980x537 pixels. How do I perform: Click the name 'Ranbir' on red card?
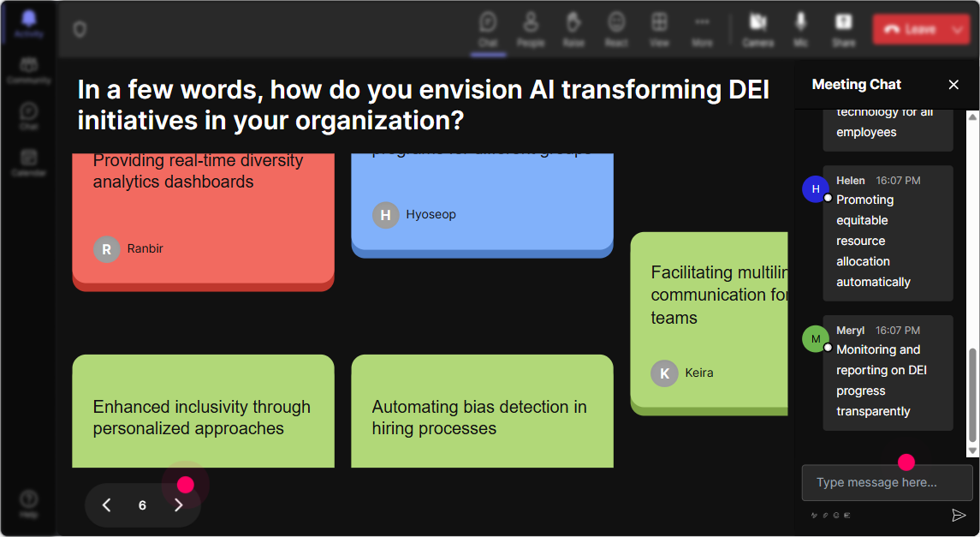pyautogui.click(x=145, y=248)
